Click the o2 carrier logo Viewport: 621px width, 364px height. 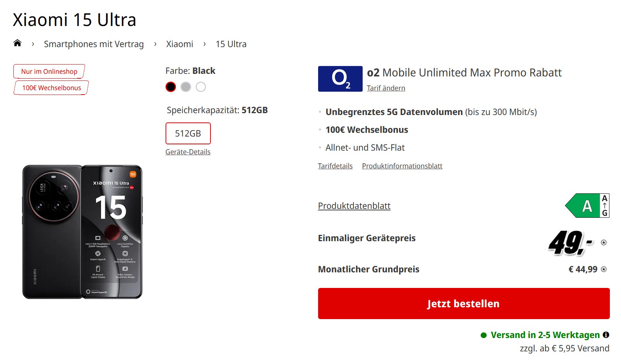pos(340,79)
